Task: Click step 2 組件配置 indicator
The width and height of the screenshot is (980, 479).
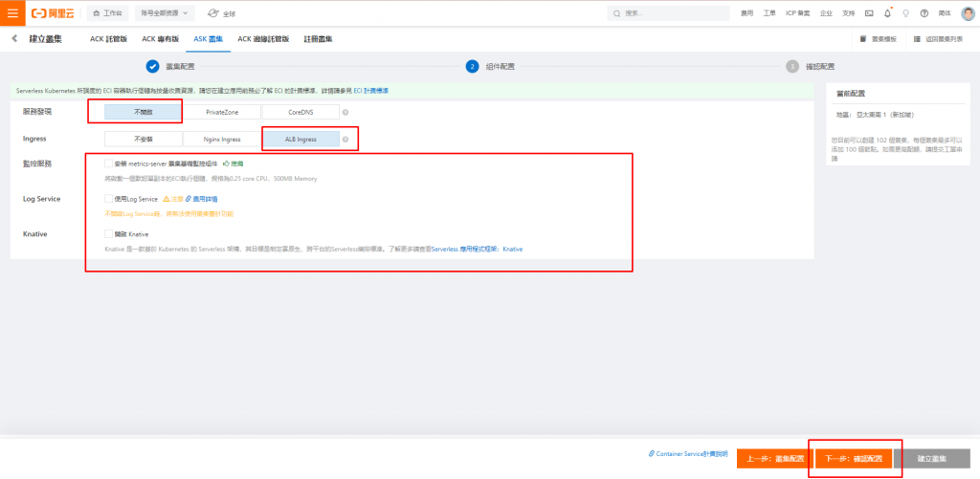Action: (472, 66)
